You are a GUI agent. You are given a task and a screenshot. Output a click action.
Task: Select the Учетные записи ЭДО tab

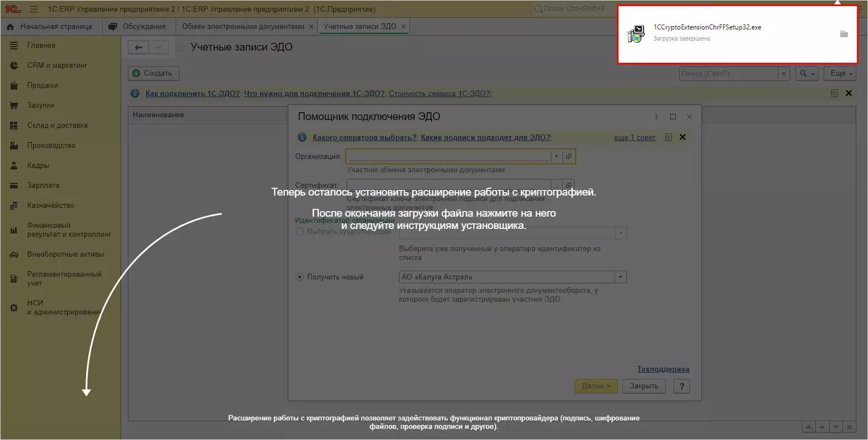pyautogui.click(x=360, y=27)
